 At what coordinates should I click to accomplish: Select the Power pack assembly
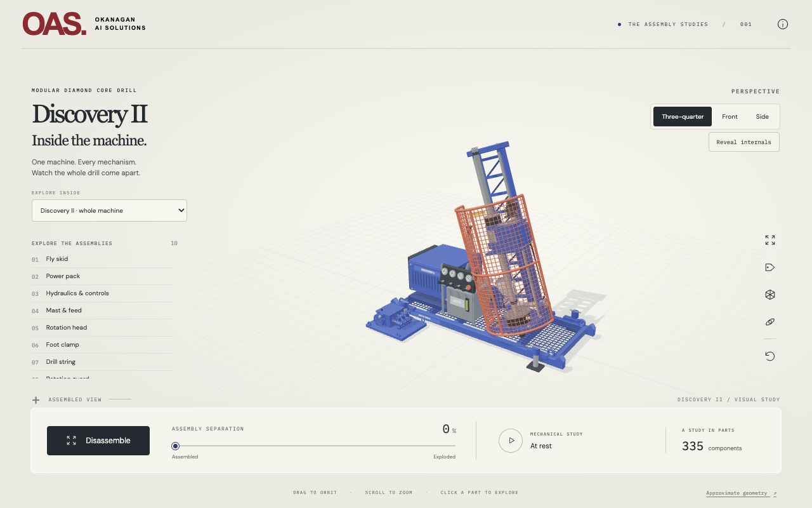(102, 276)
